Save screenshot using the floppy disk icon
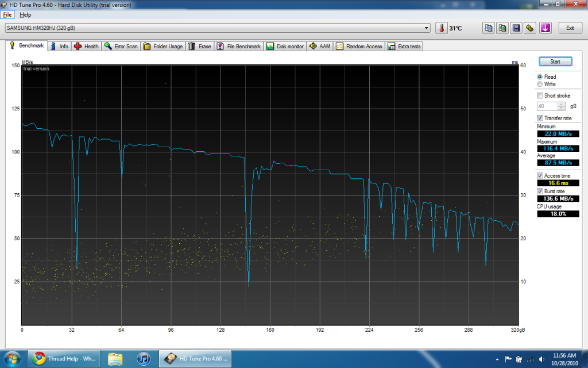Image resolution: width=588 pixels, height=368 pixels. coord(516,28)
